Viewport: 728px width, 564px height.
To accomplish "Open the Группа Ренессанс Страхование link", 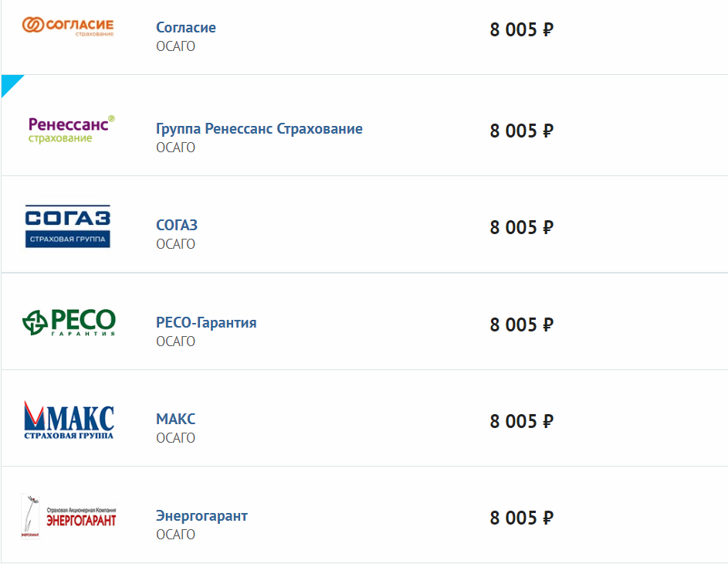I will click(259, 129).
